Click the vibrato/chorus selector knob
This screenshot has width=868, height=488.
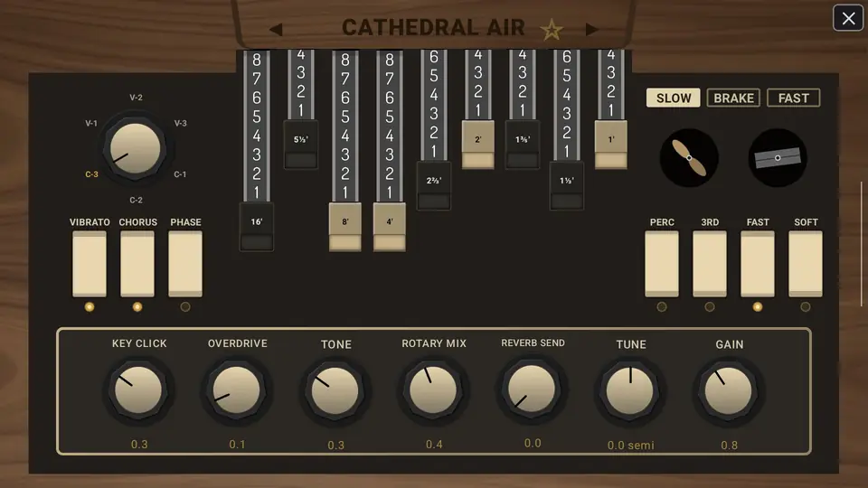coord(135,148)
